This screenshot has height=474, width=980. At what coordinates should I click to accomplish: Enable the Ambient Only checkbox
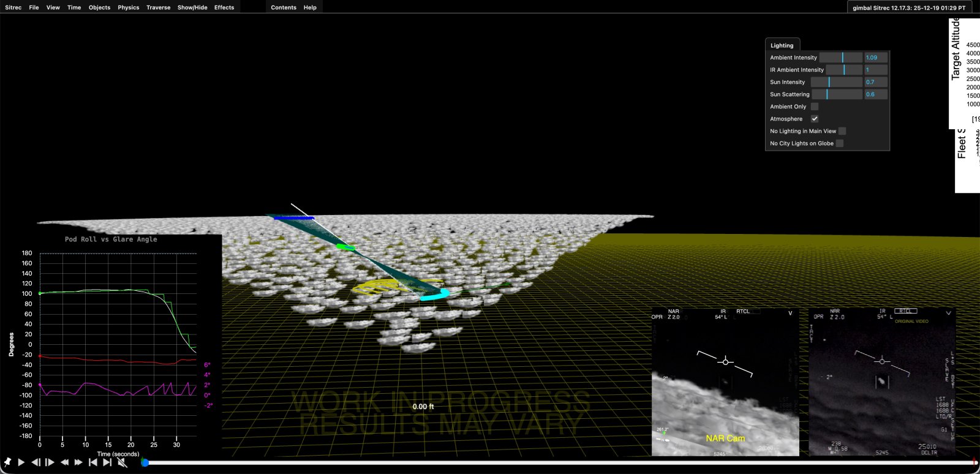815,107
